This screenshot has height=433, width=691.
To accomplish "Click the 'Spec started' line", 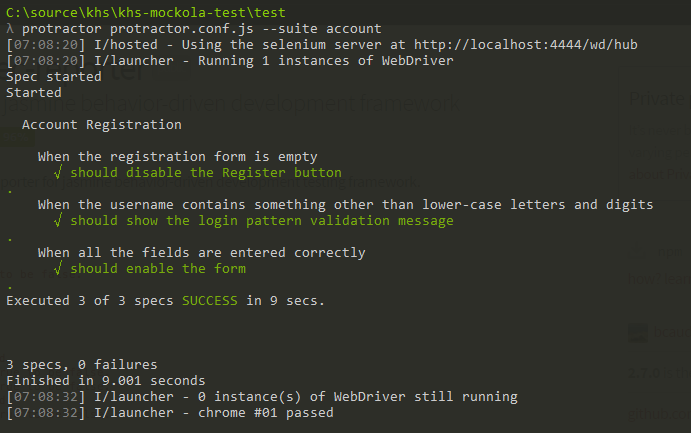I will point(54,77).
